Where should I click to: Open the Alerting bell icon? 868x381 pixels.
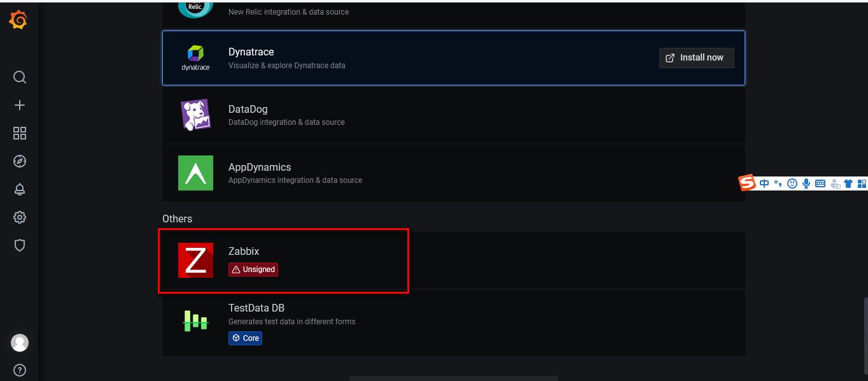point(20,189)
